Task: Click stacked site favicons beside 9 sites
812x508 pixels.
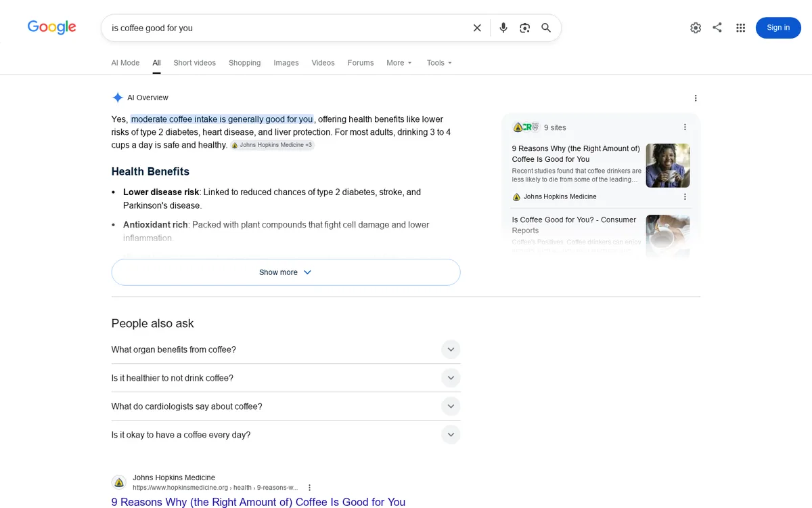Action: [x=526, y=127]
